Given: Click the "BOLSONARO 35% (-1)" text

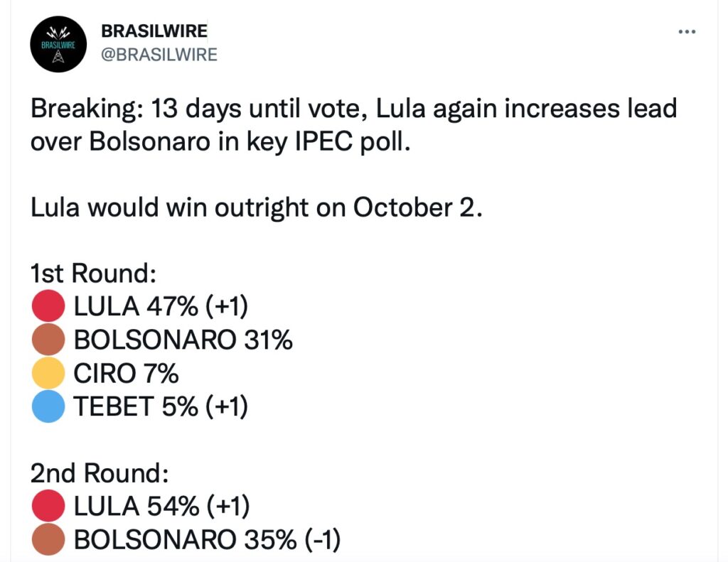Looking at the screenshot, I should click(207, 541).
